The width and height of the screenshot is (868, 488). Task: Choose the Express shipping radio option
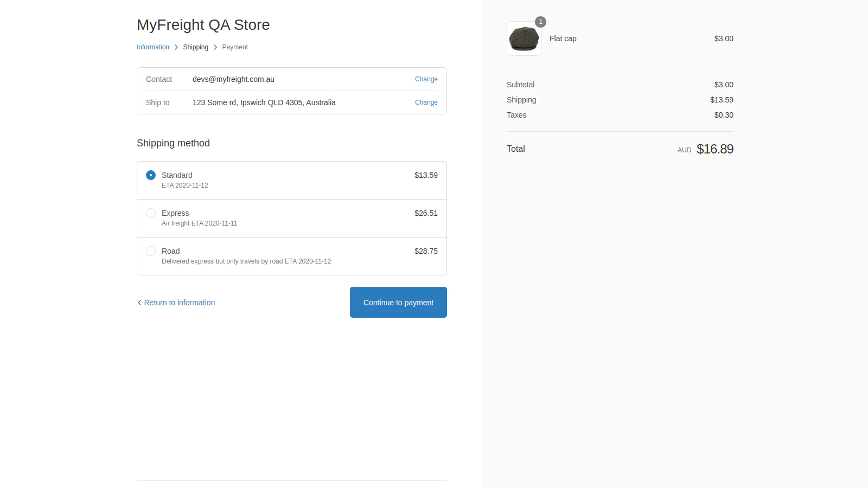point(151,213)
